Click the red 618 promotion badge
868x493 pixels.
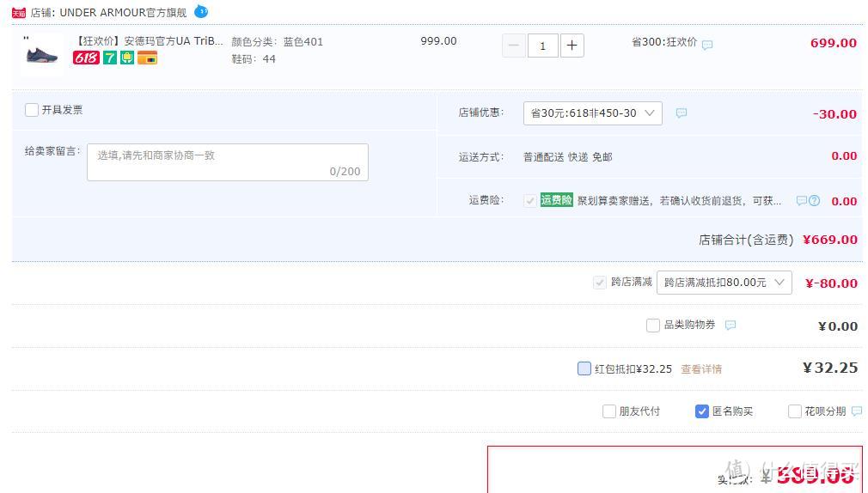click(x=86, y=58)
